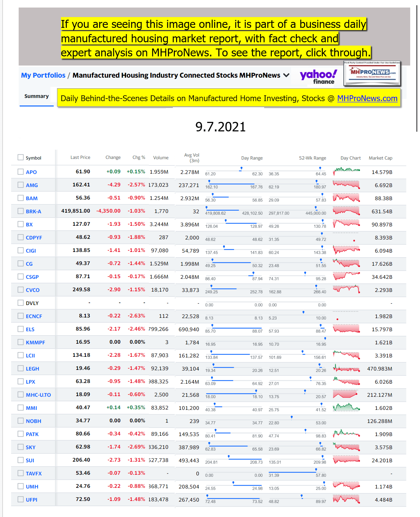
Task: Expand the portfolio name dropdown chevron
Action: [x=286, y=75]
